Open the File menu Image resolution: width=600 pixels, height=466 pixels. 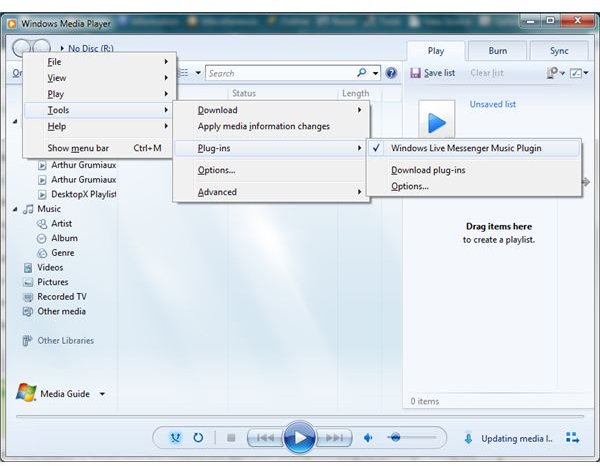100,62
